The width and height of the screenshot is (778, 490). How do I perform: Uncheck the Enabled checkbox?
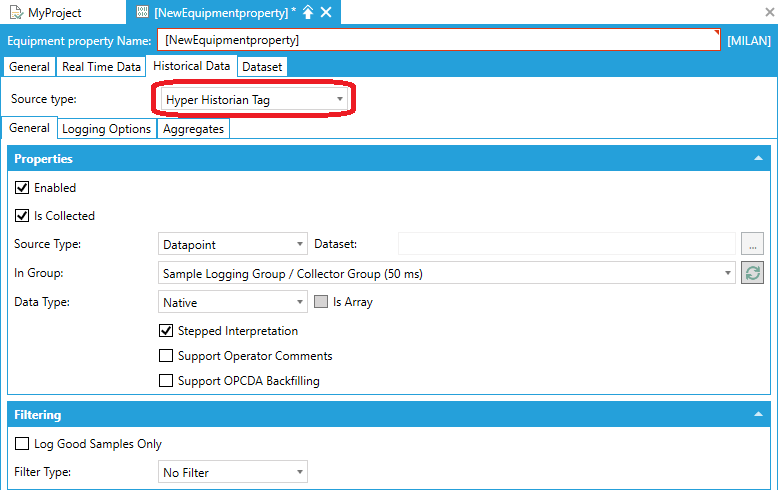point(22,187)
